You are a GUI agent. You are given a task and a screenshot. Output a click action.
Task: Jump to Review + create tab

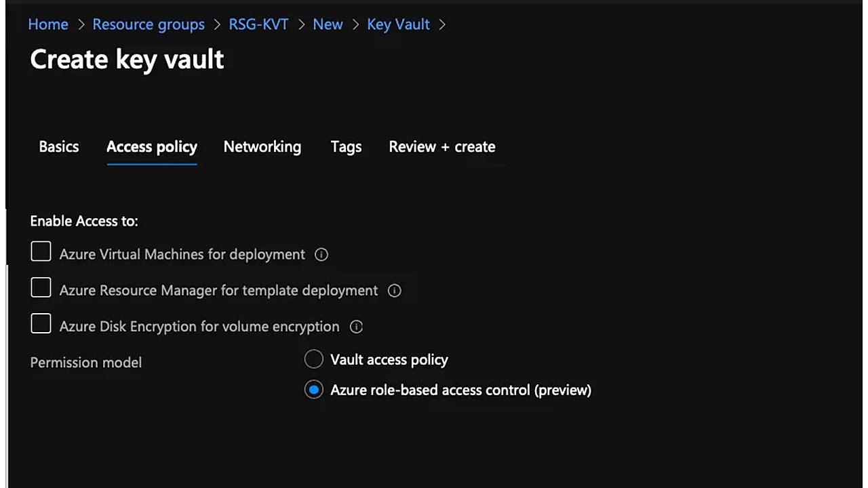tap(442, 147)
